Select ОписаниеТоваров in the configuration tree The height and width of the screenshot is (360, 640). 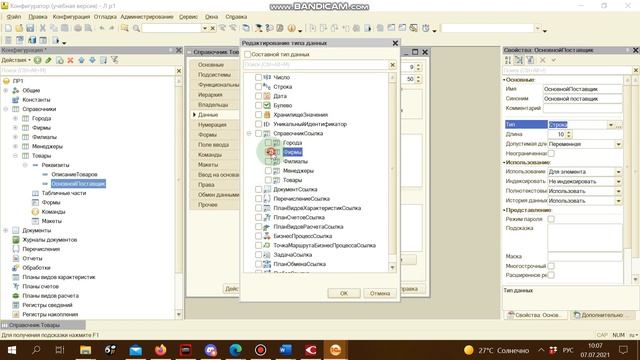74,175
